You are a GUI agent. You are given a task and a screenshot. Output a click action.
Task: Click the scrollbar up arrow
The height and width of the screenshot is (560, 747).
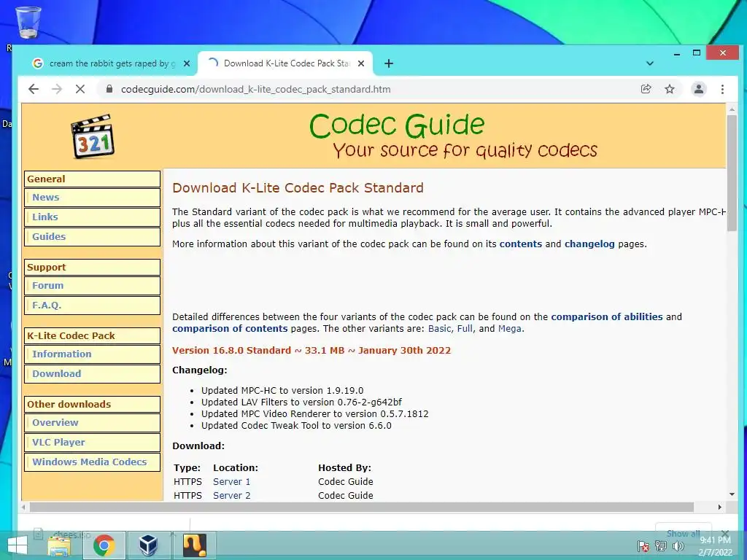coord(732,110)
